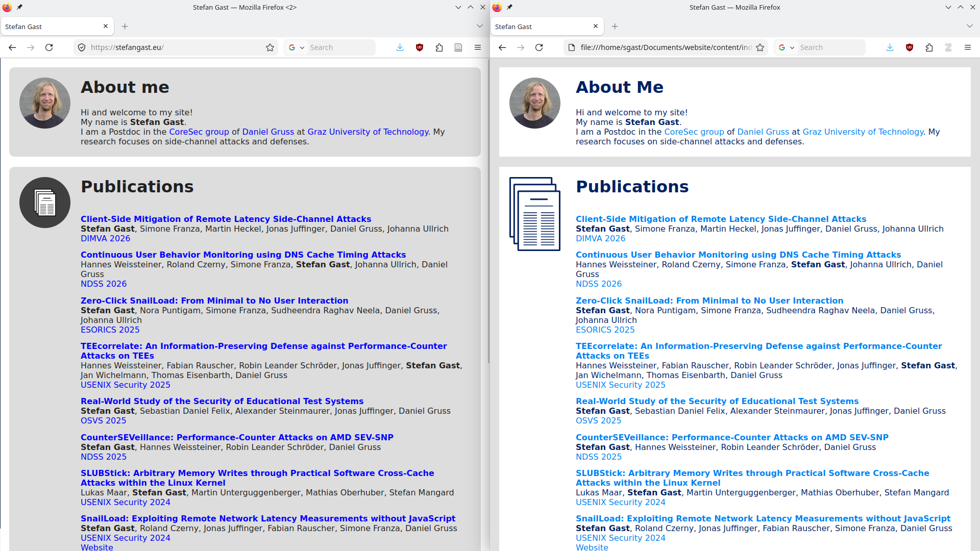Go forward in the local file window

(521, 47)
